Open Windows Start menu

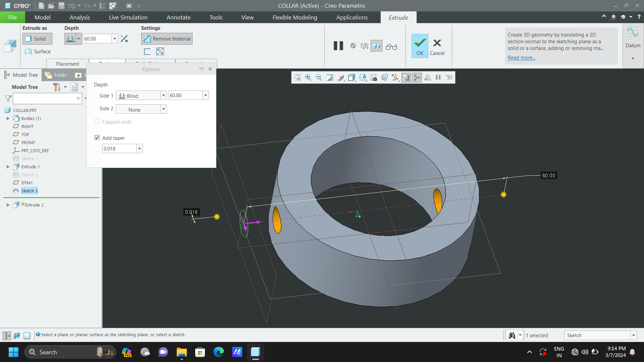[x=13, y=352]
